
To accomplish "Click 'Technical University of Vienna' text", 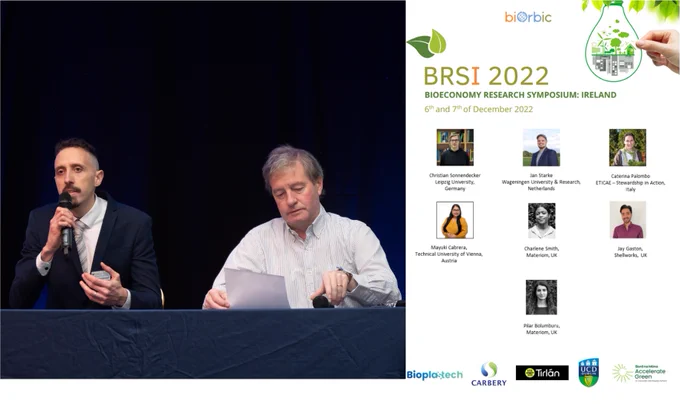I will pos(449,254).
